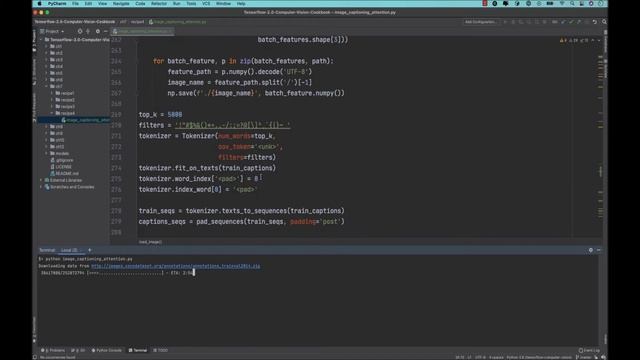Screen dimensions: 640x360
Task: Open the Terminal panel settings gear
Action: (x=591, y=250)
